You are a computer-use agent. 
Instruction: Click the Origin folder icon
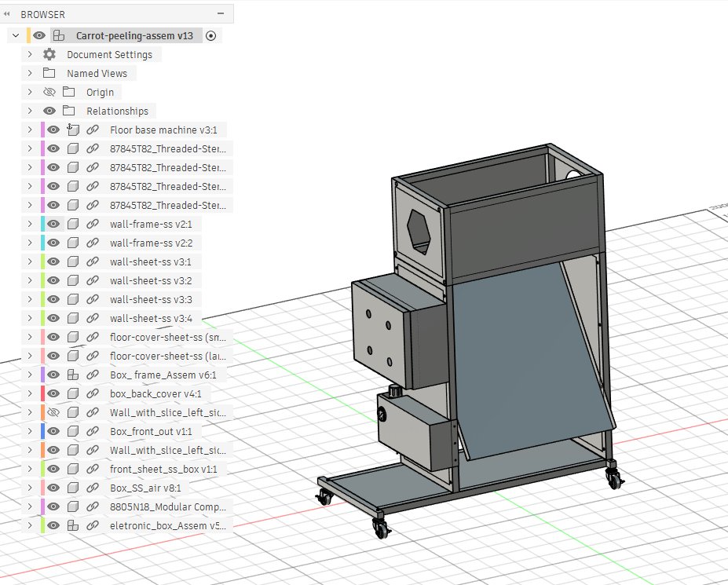point(68,91)
